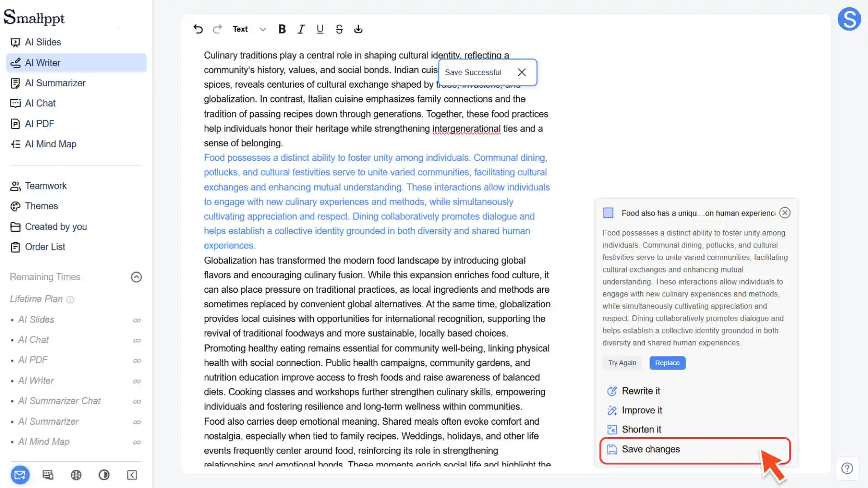
Task: Click the Lifetime Plan info icon
Action: 70,300
